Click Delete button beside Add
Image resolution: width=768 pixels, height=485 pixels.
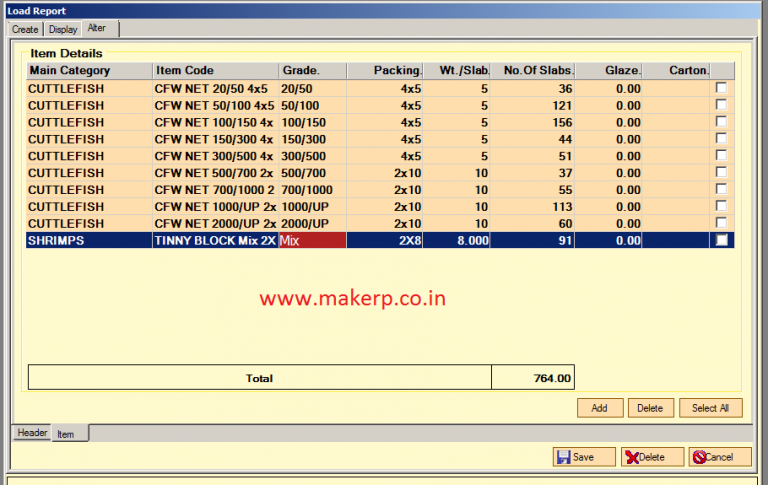pos(650,408)
